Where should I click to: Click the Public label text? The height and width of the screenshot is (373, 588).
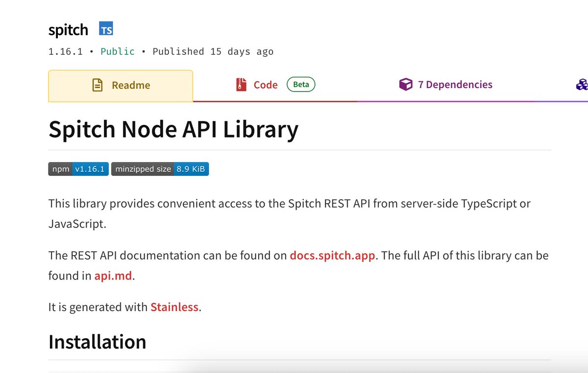pyautogui.click(x=118, y=52)
